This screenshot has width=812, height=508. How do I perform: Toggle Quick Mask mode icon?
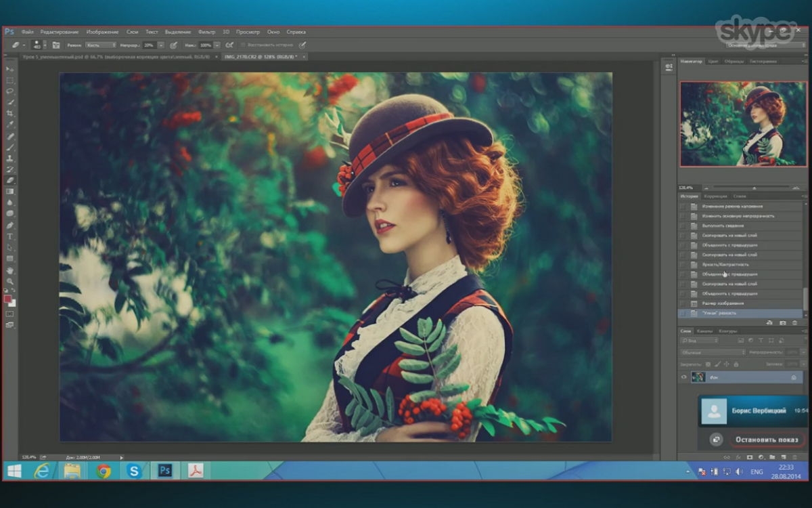tap(10, 314)
